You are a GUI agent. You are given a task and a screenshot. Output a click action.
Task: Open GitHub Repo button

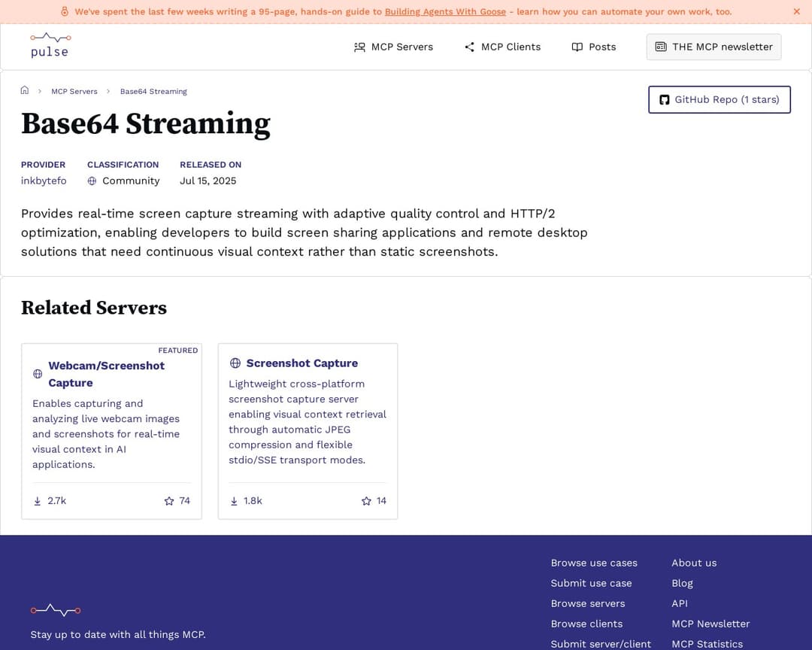[719, 99]
